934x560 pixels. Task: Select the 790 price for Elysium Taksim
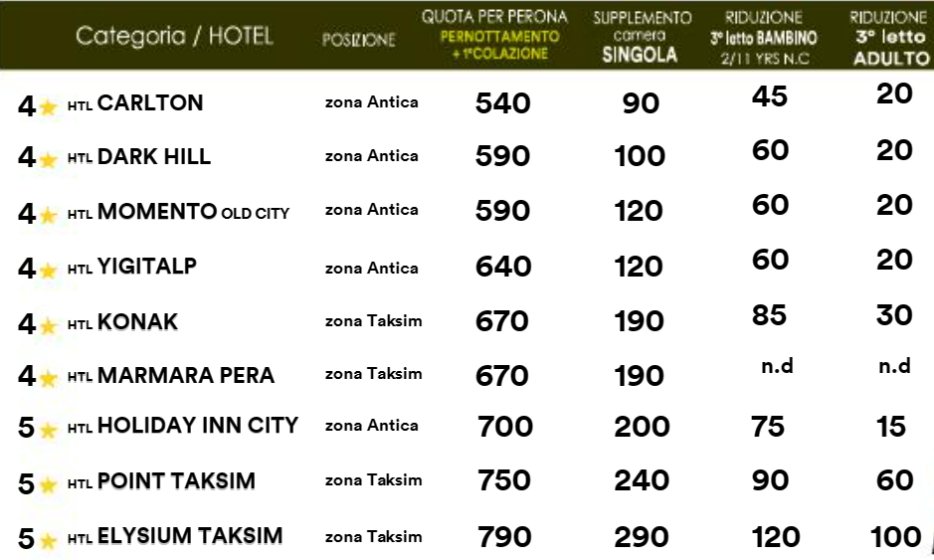coord(504,537)
